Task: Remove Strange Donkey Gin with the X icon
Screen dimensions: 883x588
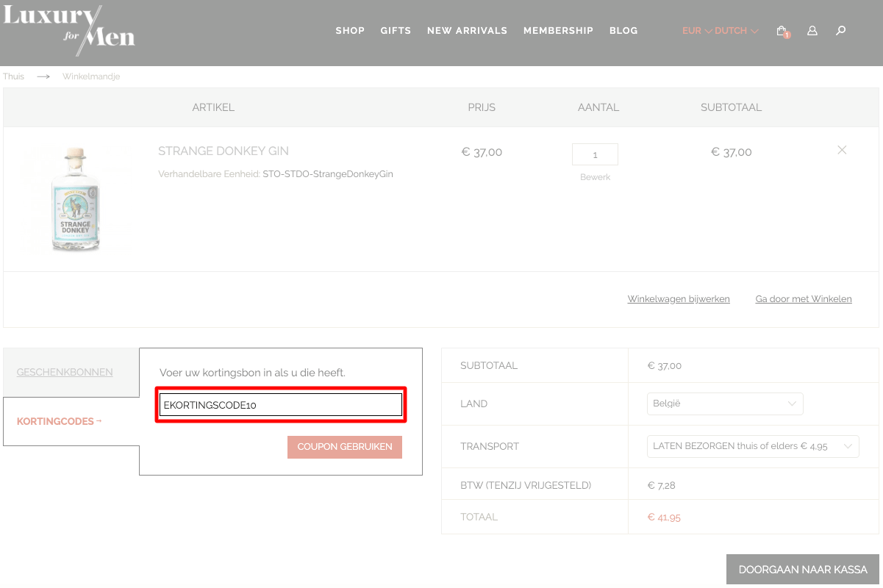Action: pyautogui.click(x=842, y=150)
